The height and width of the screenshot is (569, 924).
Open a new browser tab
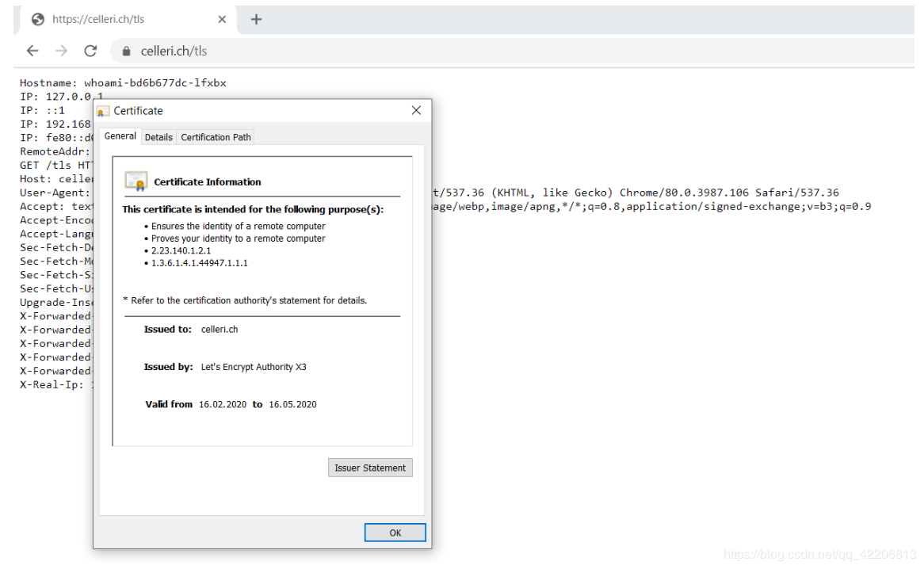pos(256,20)
